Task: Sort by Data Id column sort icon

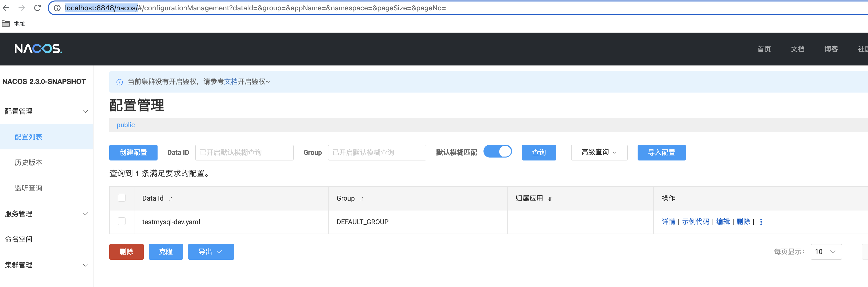Action: (171, 199)
